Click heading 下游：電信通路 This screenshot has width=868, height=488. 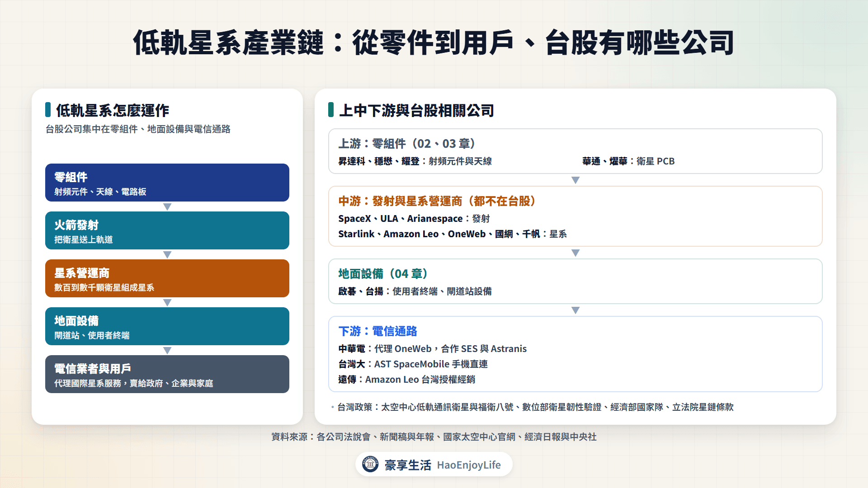pos(377,331)
